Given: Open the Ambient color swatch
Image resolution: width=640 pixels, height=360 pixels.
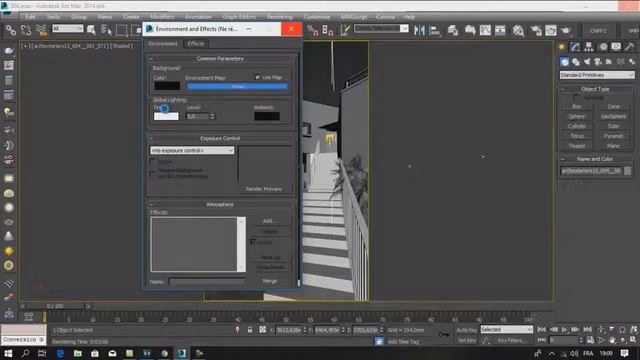Looking at the screenshot, I should [267, 116].
